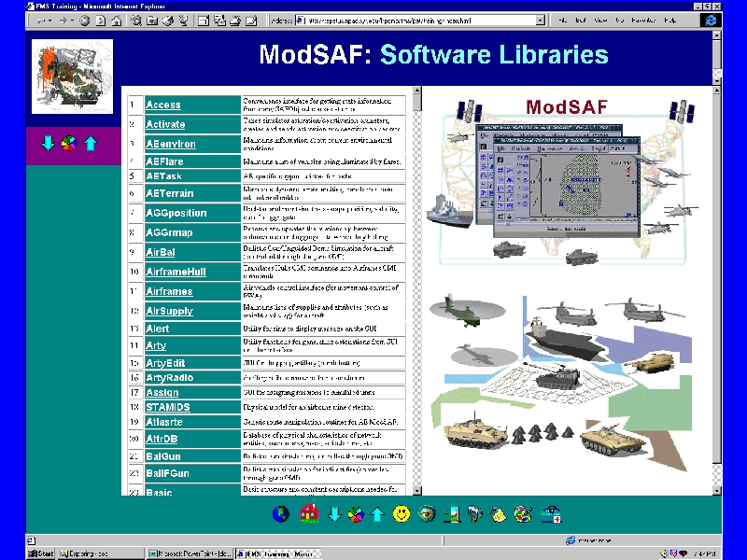Viewport: 747px width, 560px height.
Task: Select the AETerrain library entry
Action: point(170,193)
